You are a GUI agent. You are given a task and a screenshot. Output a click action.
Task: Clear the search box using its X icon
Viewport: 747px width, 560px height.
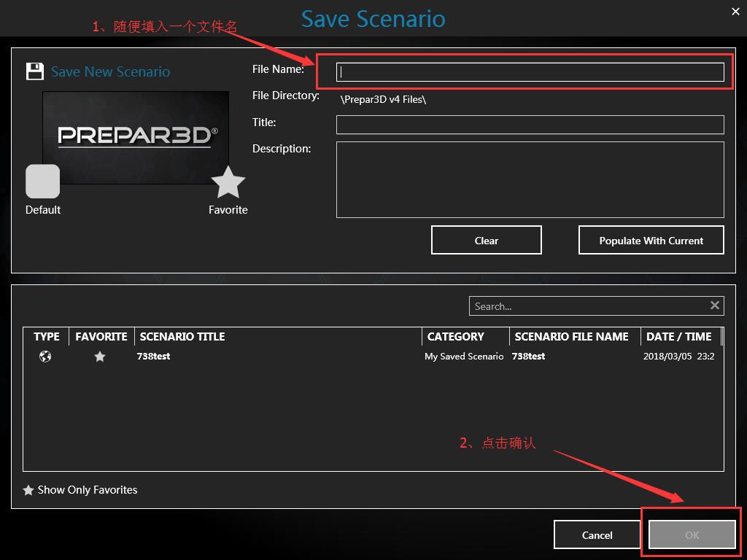[714, 306]
